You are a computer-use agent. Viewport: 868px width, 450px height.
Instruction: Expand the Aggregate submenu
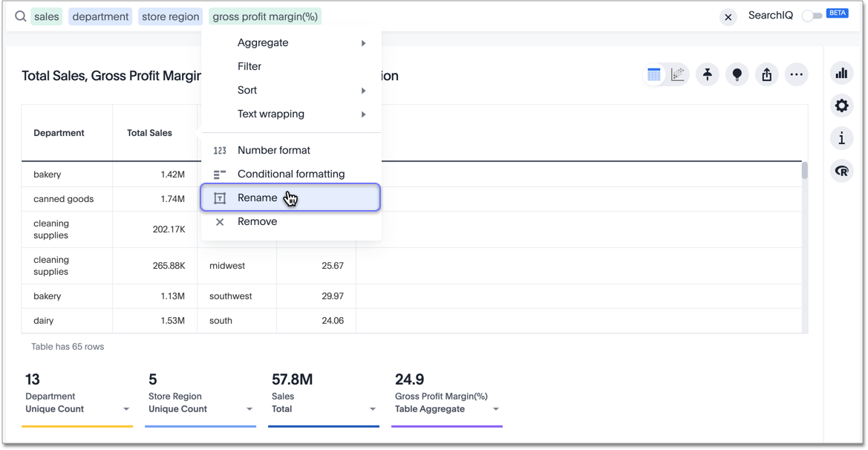pyautogui.click(x=291, y=43)
